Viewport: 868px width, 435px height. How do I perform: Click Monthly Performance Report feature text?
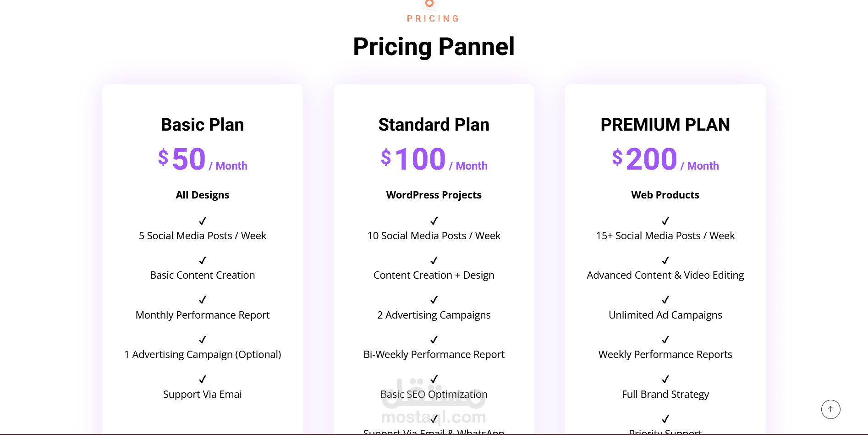pos(203,315)
